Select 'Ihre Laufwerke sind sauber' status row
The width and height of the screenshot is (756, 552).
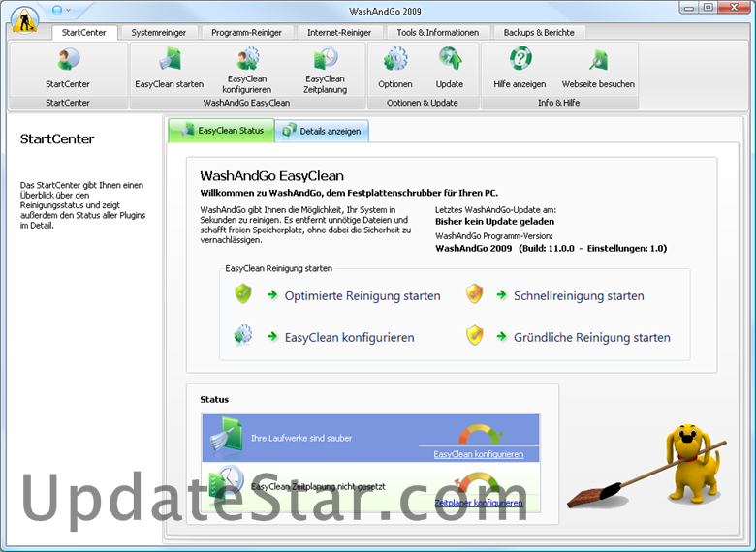(x=371, y=438)
